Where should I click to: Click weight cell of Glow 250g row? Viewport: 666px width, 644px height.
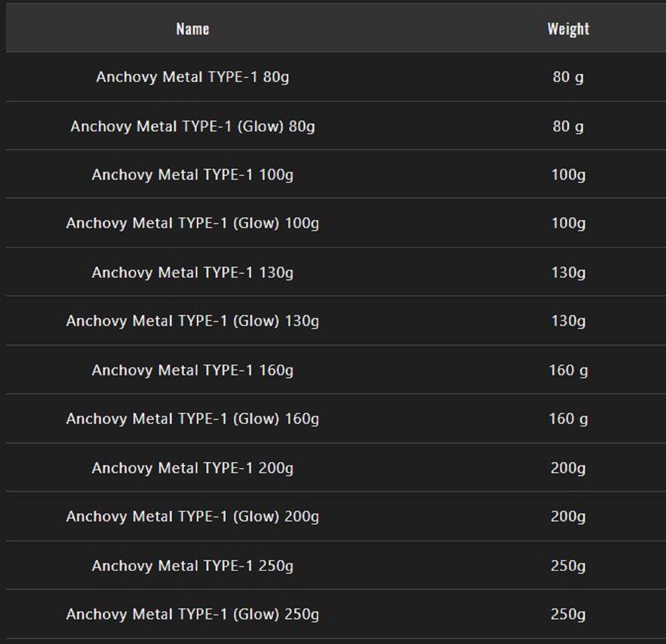pos(568,614)
